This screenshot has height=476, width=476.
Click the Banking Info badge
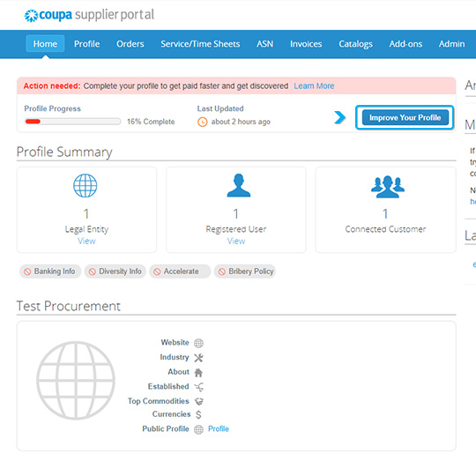50,271
